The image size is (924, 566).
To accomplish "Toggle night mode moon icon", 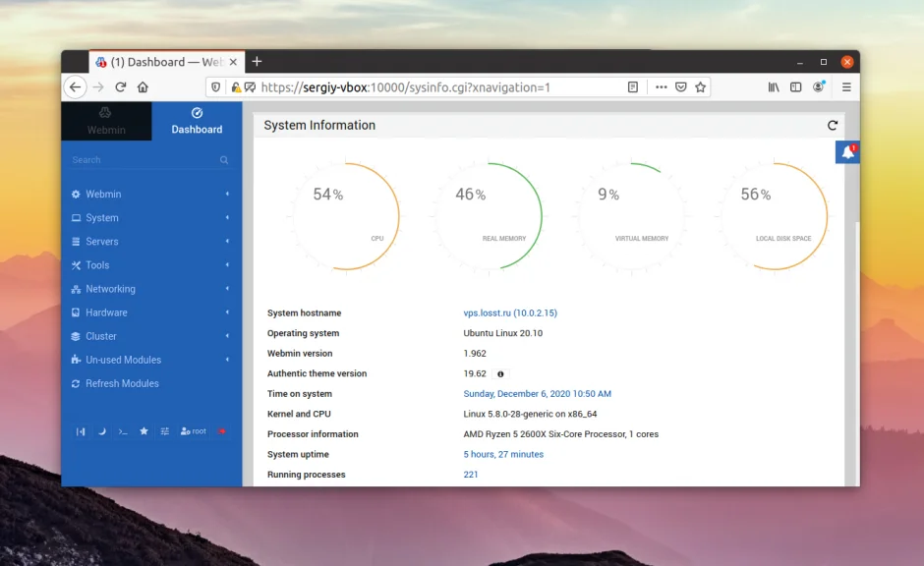I will [101, 431].
